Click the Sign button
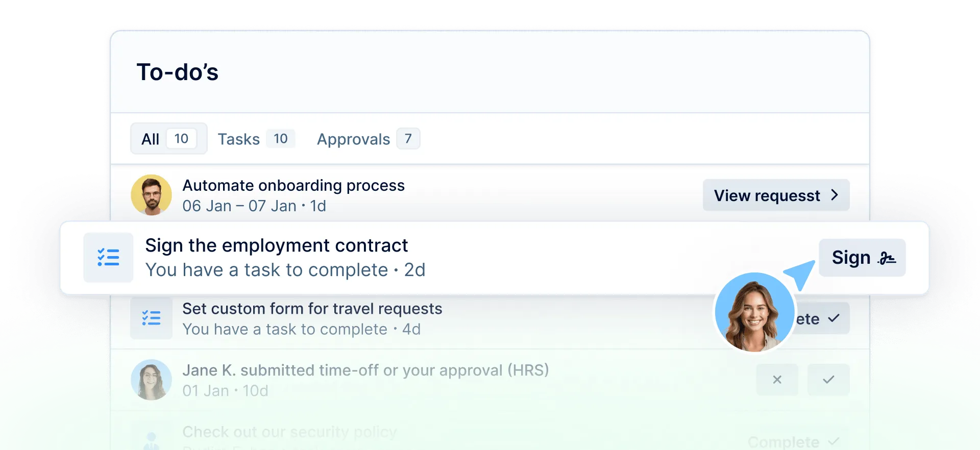This screenshot has width=980, height=450. (862, 258)
